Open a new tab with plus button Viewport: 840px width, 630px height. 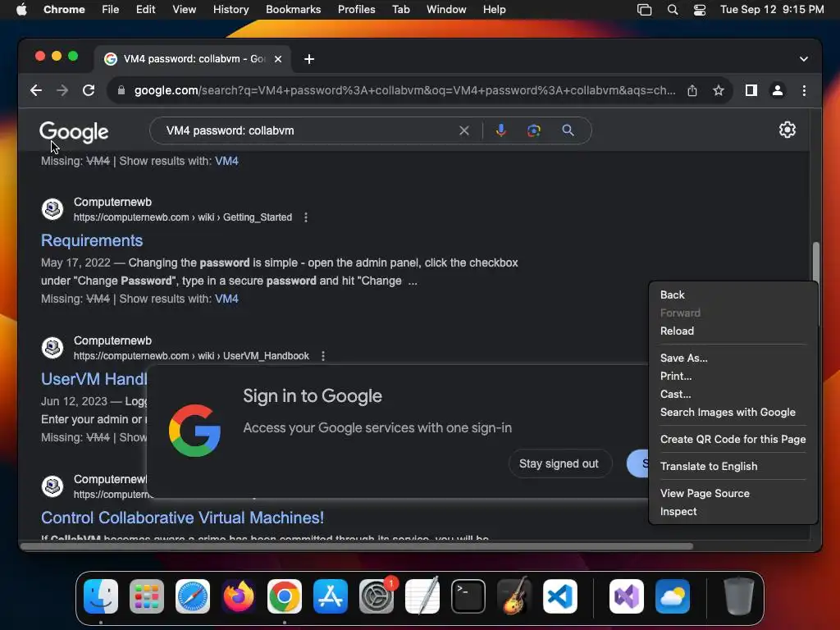click(309, 59)
